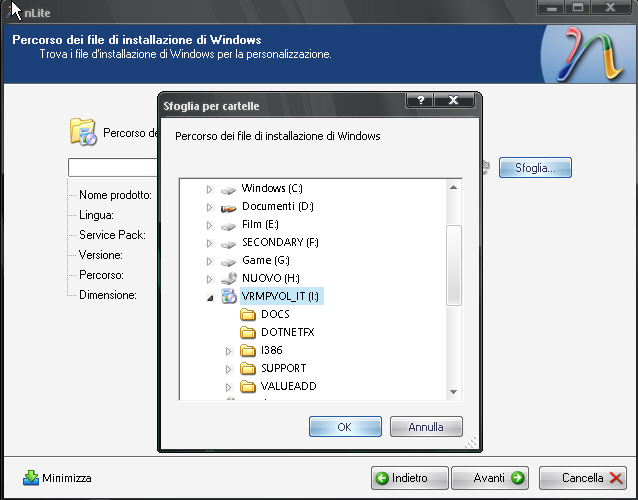Viewport: 638px width, 500px height.
Task: Click the Game (G:) drive icon
Action: click(x=228, y=262)
